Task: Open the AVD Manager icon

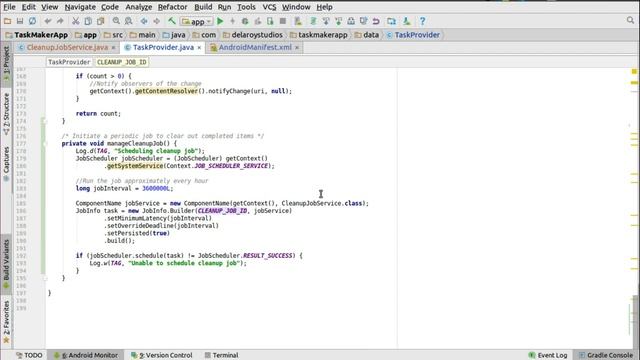Action: (x=298, y=21)
